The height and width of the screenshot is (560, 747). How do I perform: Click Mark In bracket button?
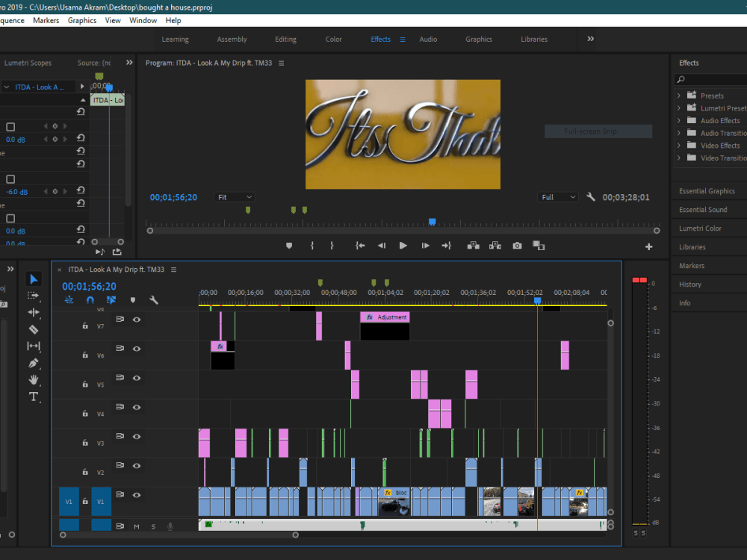tap(312, 246)
